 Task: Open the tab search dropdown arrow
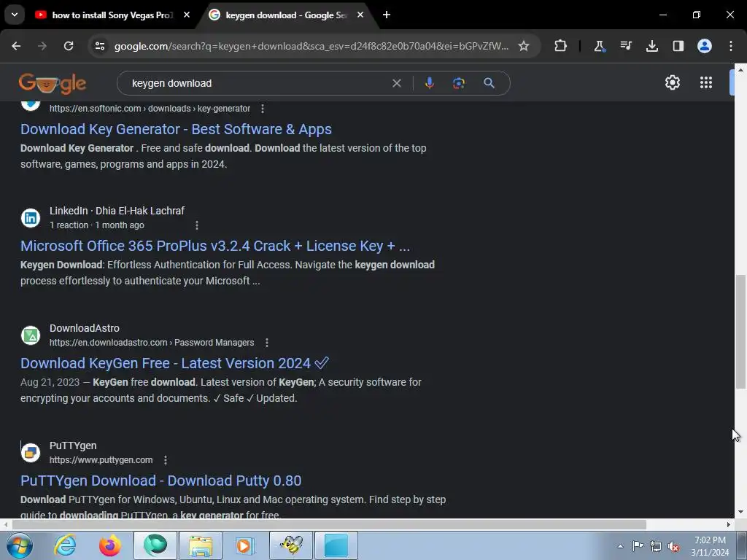click(x=15, y=15)
